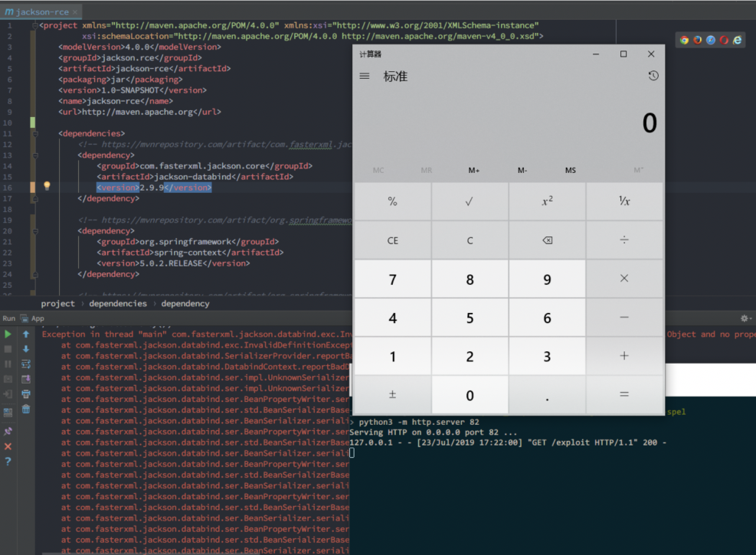Click the print icon in Run panel

(26, 393)
